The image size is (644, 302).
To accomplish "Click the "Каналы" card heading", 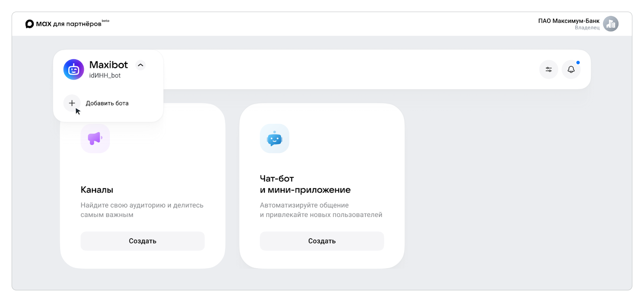I will tap(97, 190).
